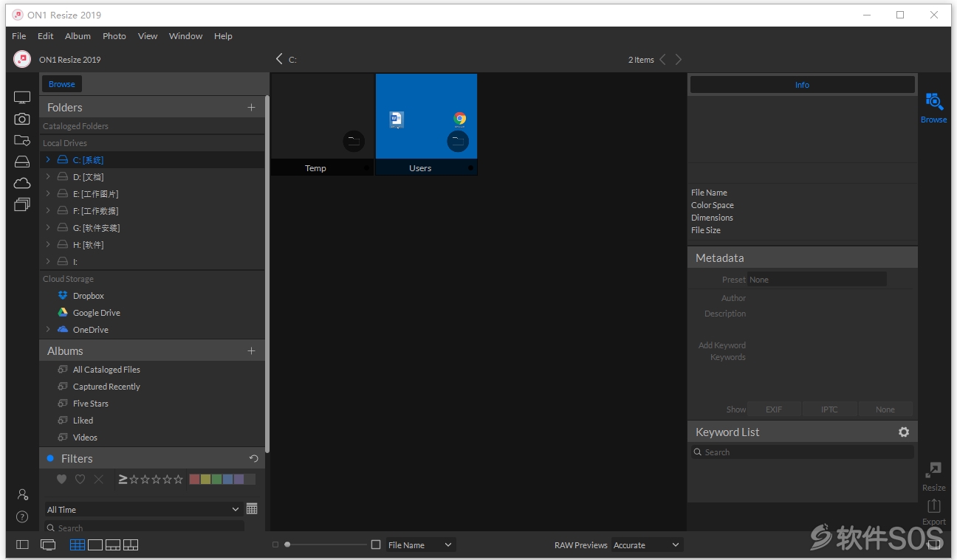This screenshot has width=957, height=560.
Task: Open the View menu
Action: (148, 36)
